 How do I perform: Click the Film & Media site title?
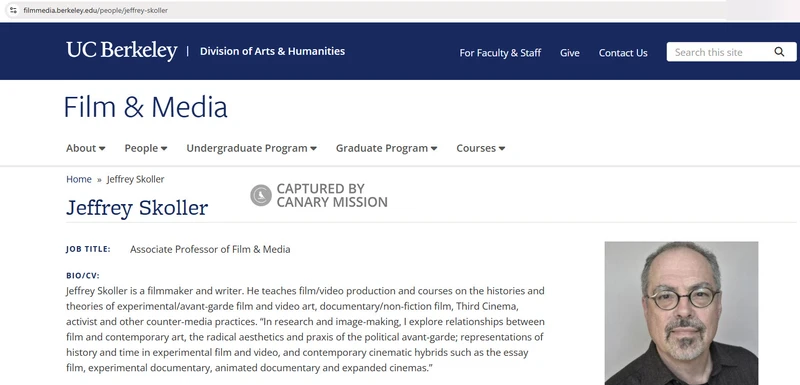pyautogui.click(x=145, y=108)
